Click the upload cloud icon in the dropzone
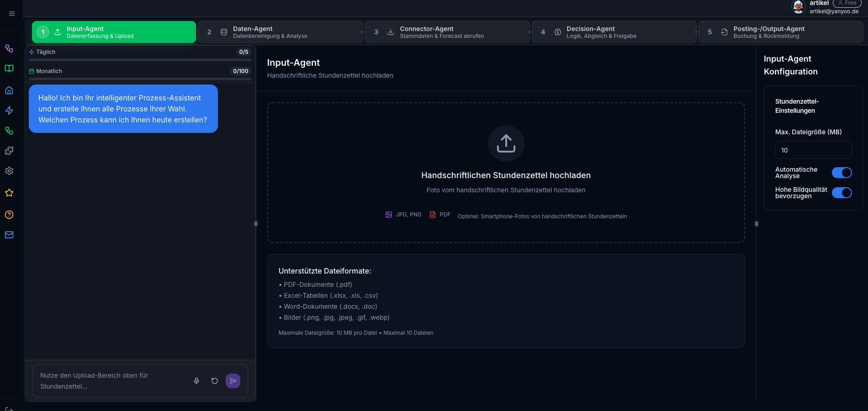868x411 pixels. click(x=506, y=143)
